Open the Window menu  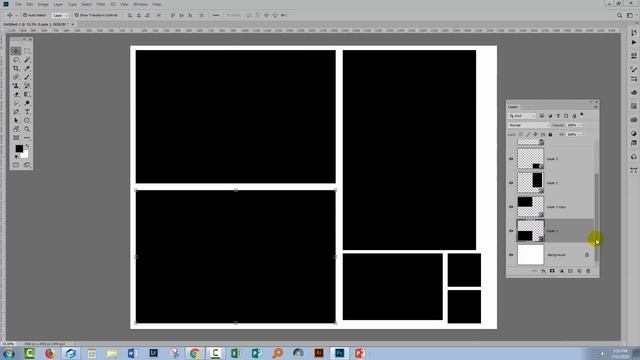140,4
